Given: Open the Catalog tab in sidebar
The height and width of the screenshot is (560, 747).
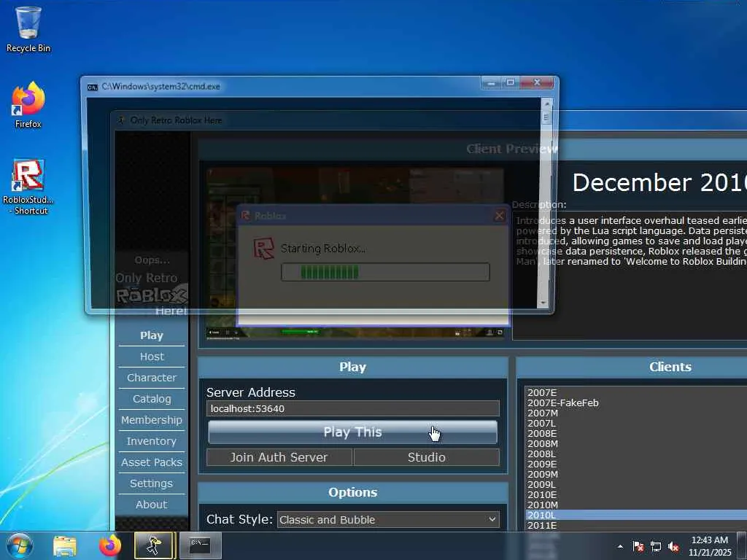Looking at the screenshot, I should pyautogui.click(x=152, y=399).
